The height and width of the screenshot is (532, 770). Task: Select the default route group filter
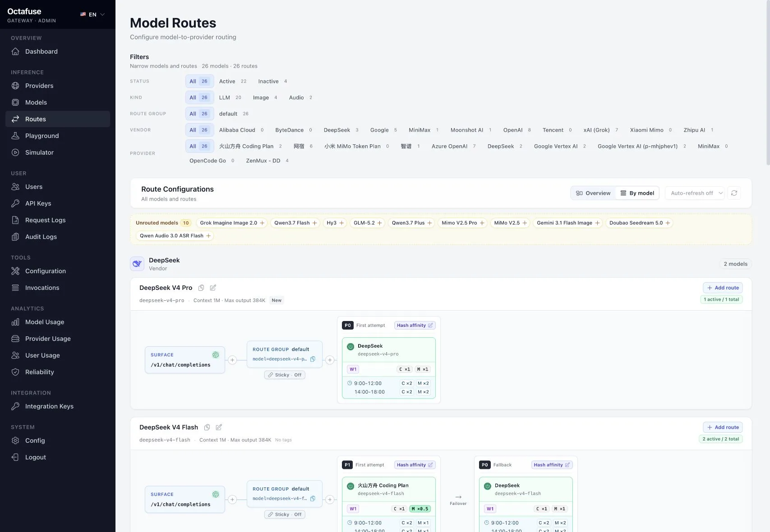coord(234,114)
